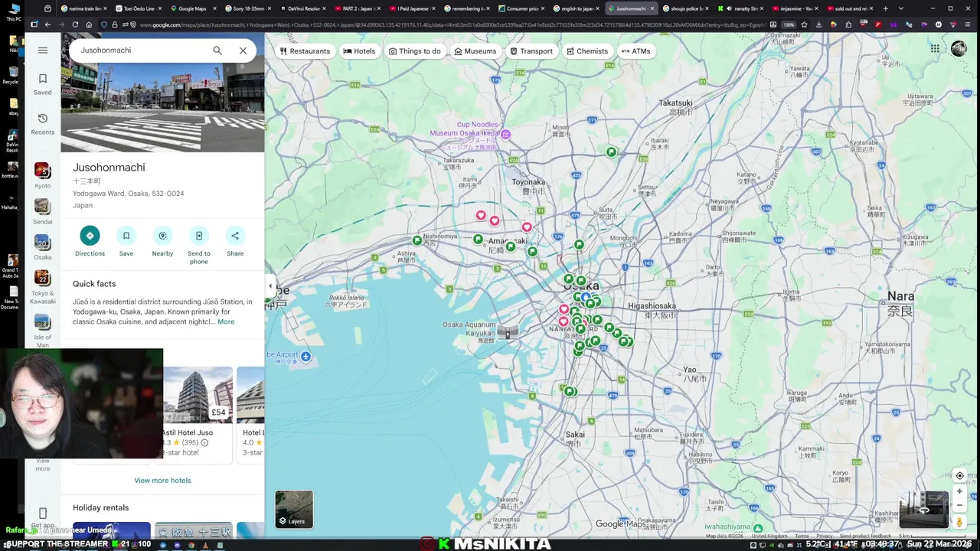Viewport: 980px width, 551px height.
Task: Send Jusohonmachi to phone
Action: point(199,246)
